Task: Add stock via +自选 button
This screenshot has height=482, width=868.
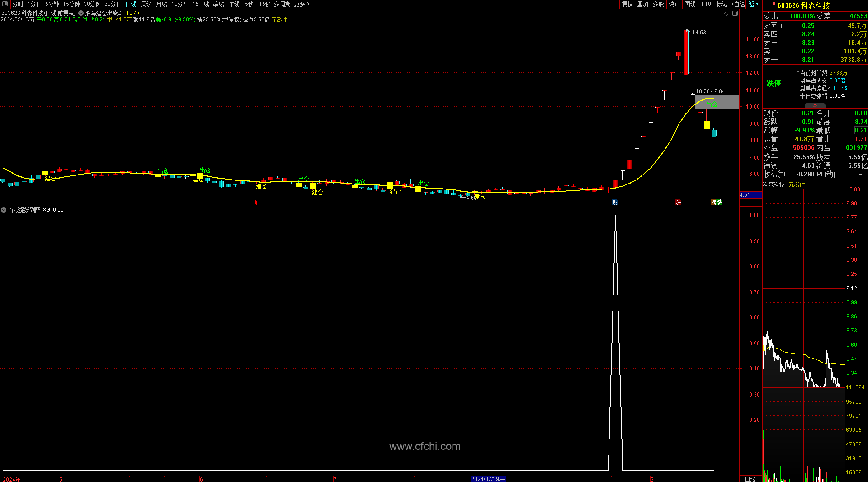Action: click(x=738, y=4)
